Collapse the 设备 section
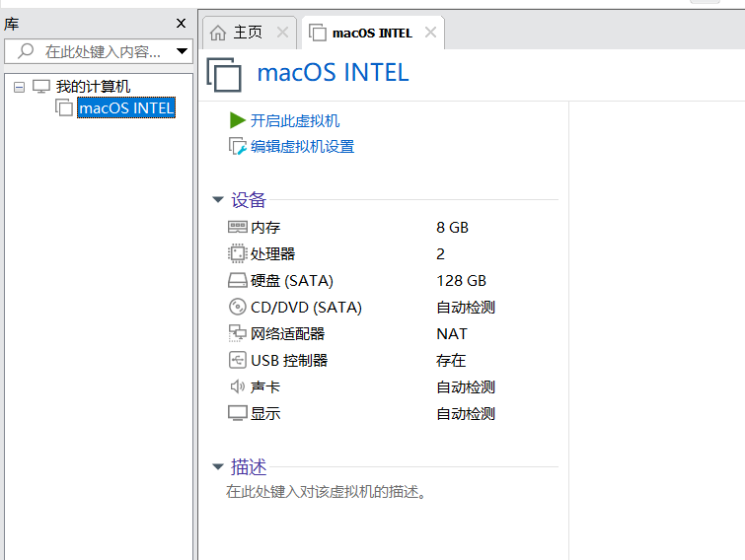The width and height of the screenshot is (745, 560). (218, 200)
